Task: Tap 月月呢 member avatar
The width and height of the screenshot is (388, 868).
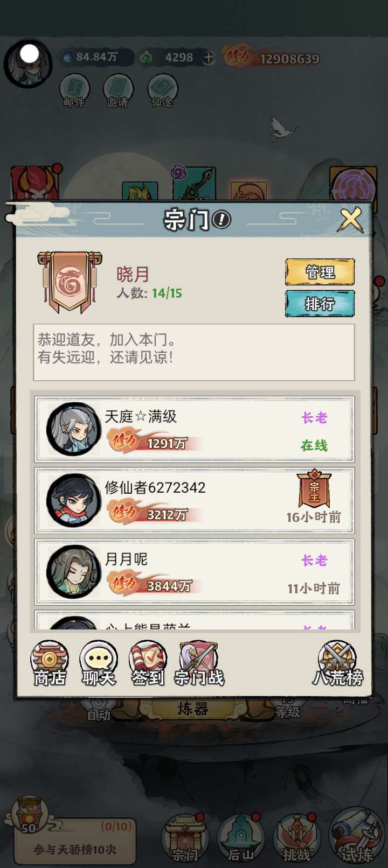Action: tap(73, 572)
